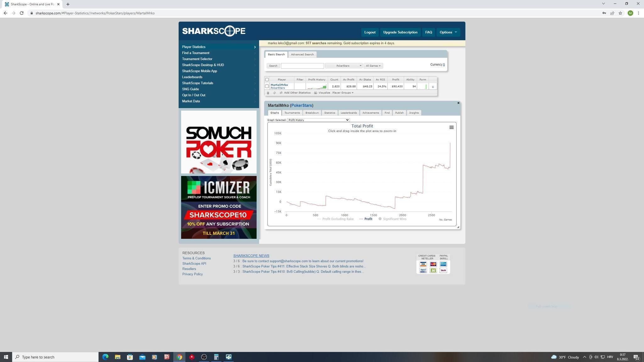The height and width of the screenshot is (362, 644).
Task: Reload the page in Chrome
Action: [21, 13]
